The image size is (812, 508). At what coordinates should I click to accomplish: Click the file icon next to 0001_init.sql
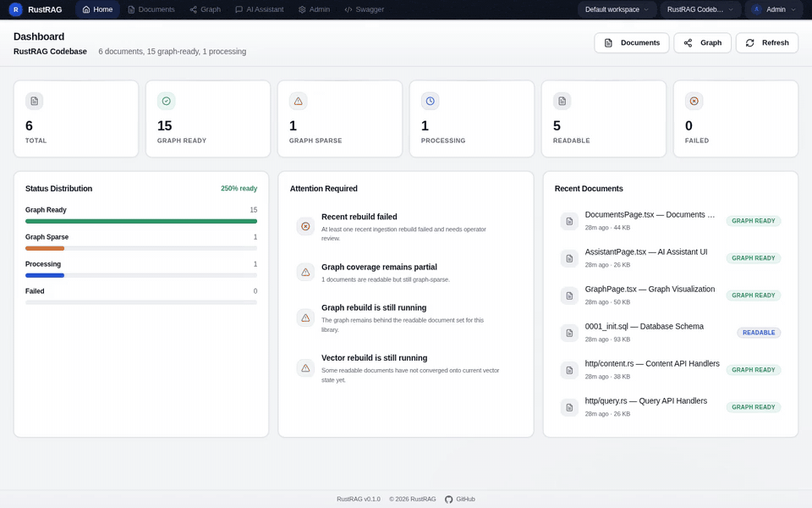[x=568, y=333]
